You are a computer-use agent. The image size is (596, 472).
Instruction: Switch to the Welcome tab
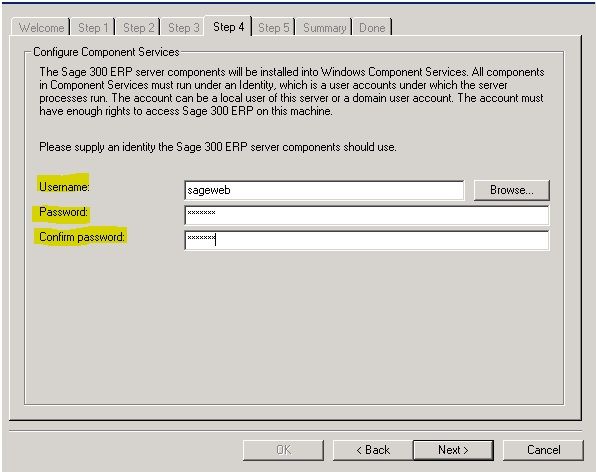tap(41, 28)
